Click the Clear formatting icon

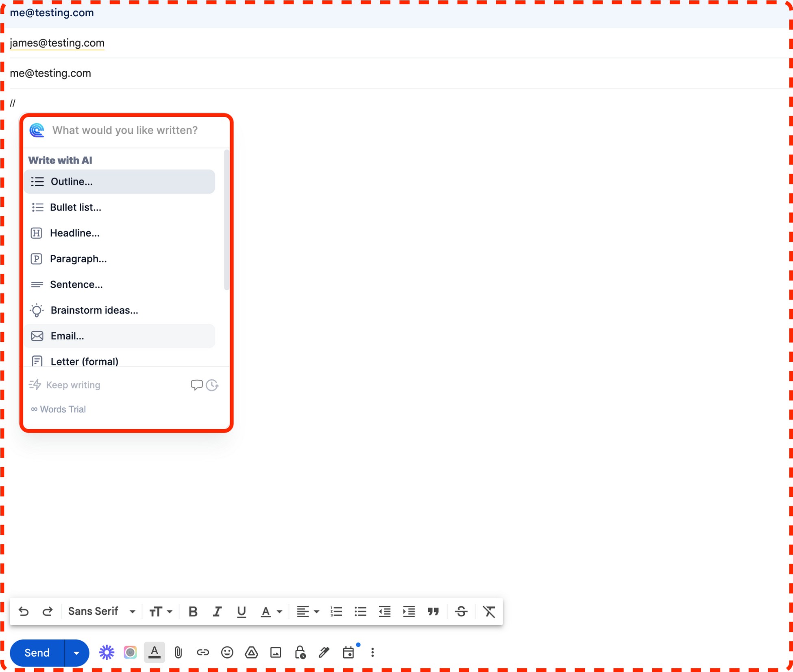(490, 611)
